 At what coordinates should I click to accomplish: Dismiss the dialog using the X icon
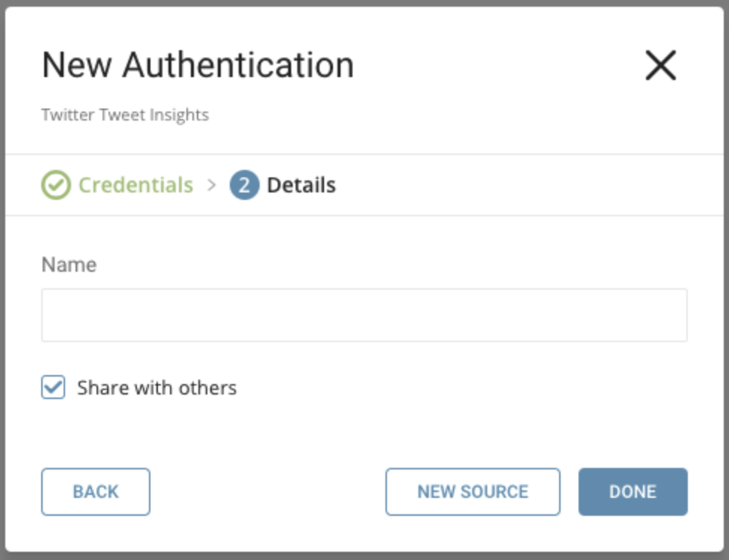click(661, 66)
